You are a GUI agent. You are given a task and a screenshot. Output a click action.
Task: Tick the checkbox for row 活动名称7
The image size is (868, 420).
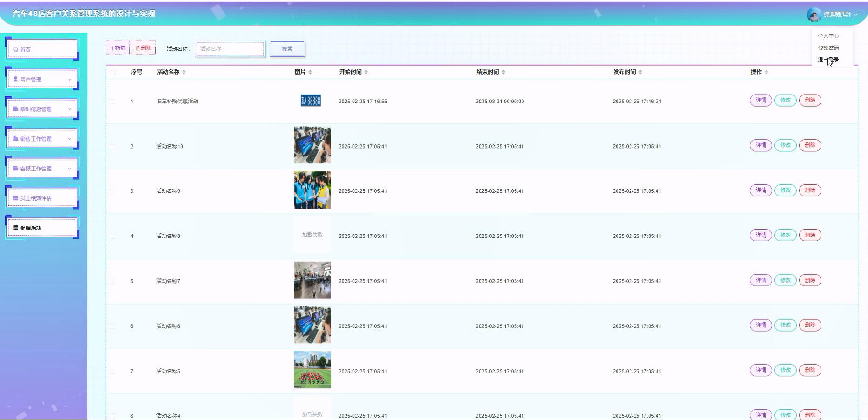coord(112,281)
